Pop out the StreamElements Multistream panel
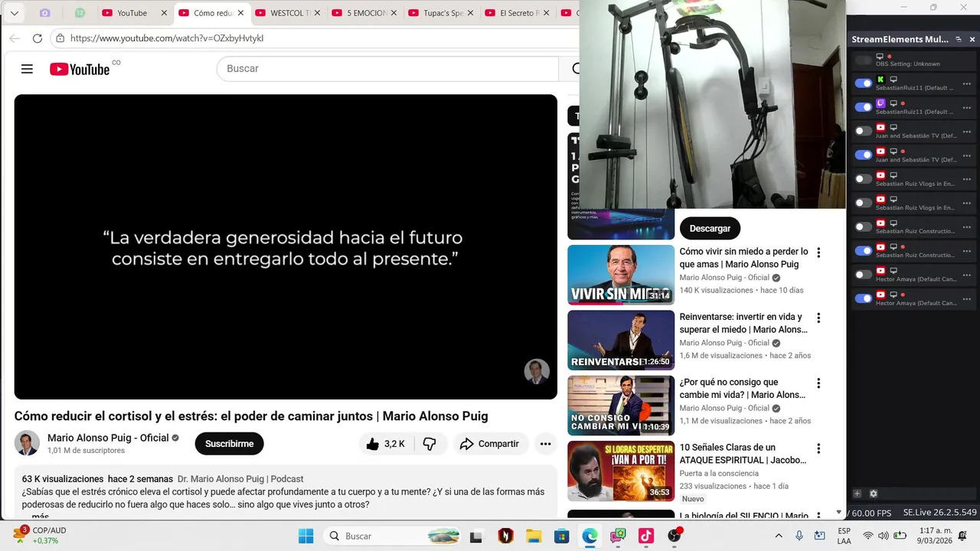This screenshot has width=980, height=551. coord(958,39)
